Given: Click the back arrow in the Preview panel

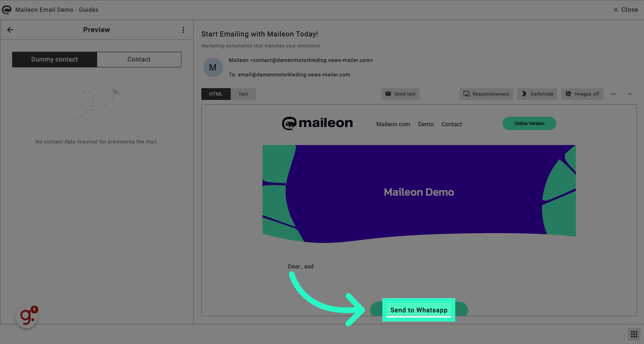Looking at the screenshot, I should click(11, 30).
